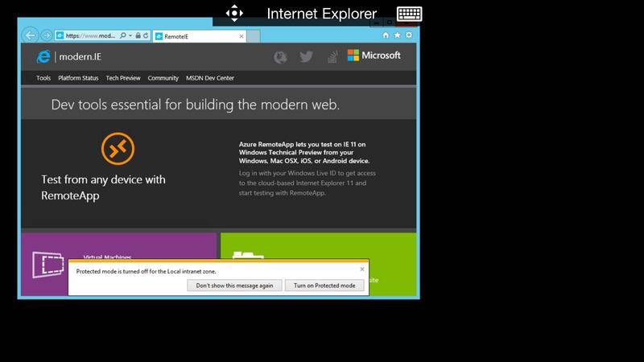The height and width of the screenshot is (362, 644).
Task: Open MSDN Dev Center link
Action: point(210,78)
